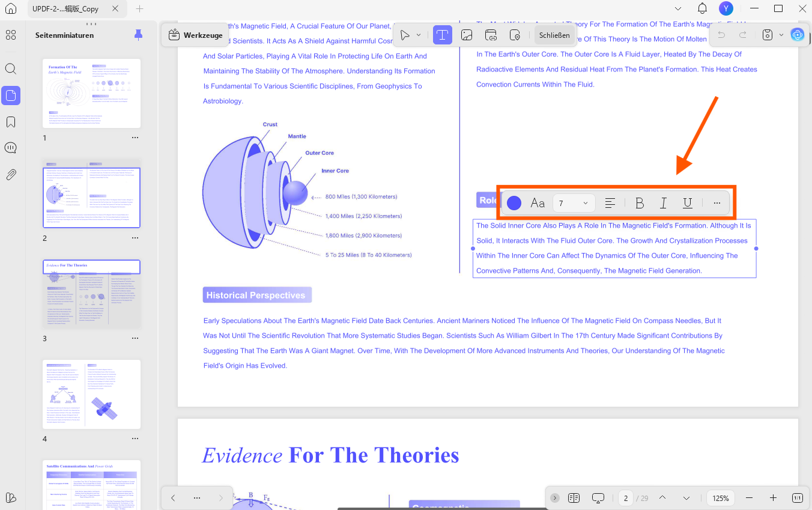
Task: Go to the previous page with up arrow
Action: coord(662,498)
